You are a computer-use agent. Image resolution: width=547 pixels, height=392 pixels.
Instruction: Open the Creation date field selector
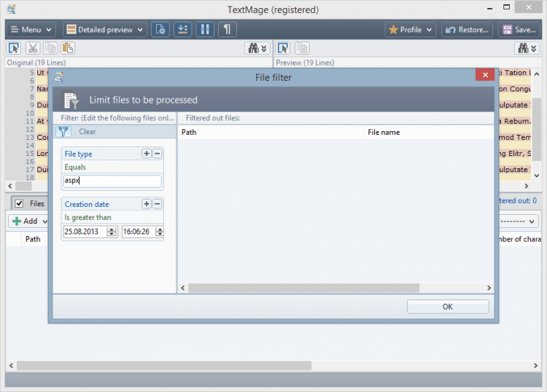(87, 204)
